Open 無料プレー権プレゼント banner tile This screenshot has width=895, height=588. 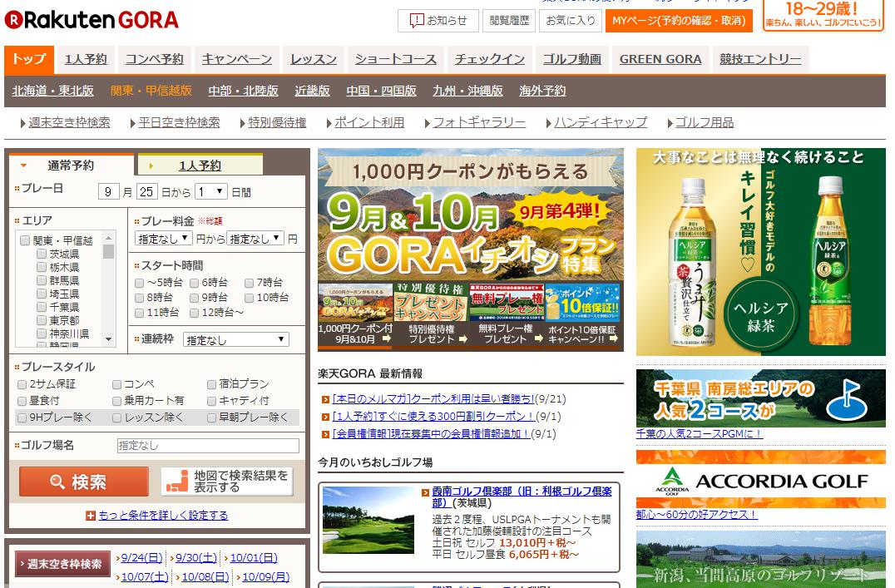[x=507, y=316]
